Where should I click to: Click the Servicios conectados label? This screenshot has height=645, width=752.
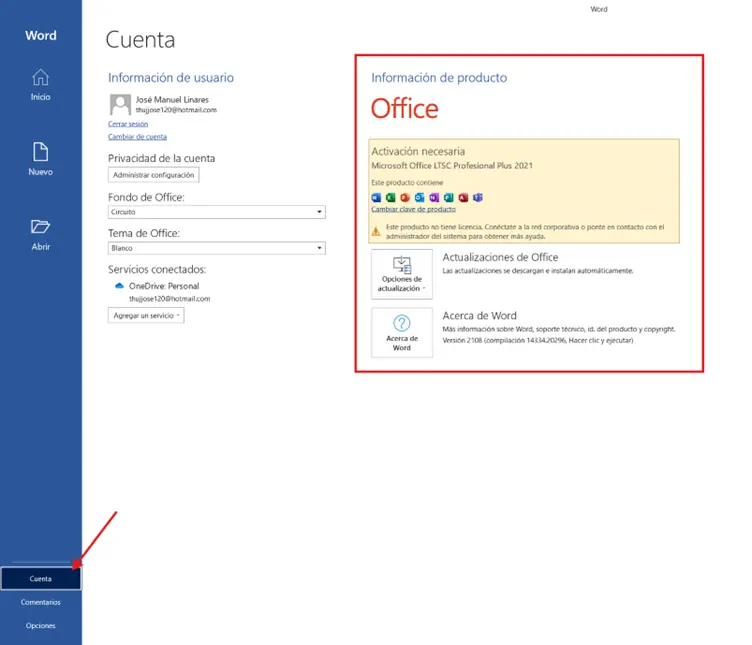point(157,270)
